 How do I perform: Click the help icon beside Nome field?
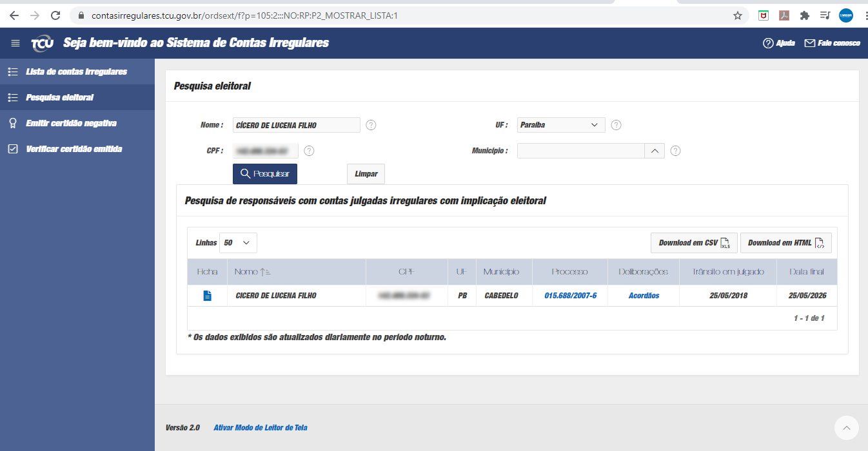[371, 125]
